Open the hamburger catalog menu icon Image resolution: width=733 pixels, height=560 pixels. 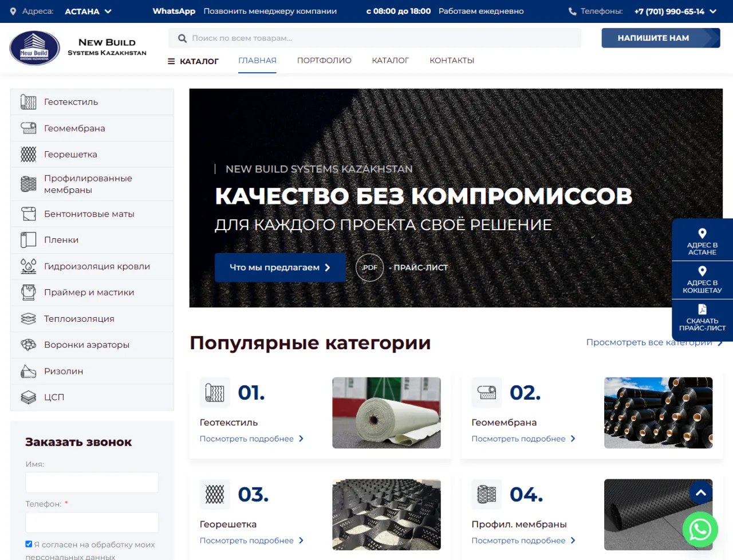pos(171,61)
